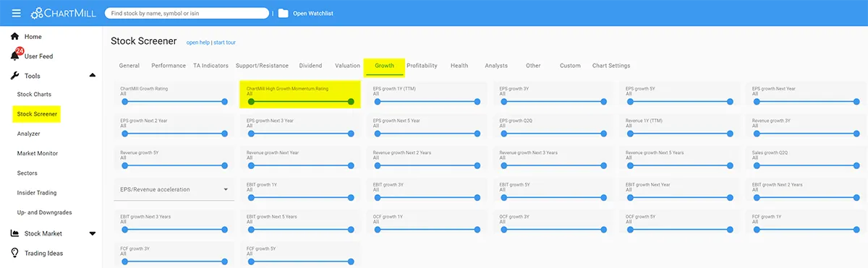This screenshot has height=268, width=868.
Task: Click the EBIT growth Next 5 Years slider
Action: coord(301,229)
